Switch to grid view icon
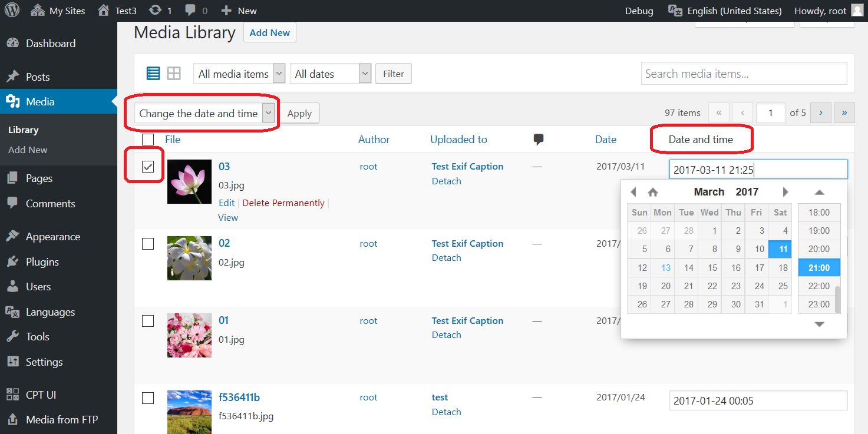The height and width of the screenshot is (434, 868). (x=174, y=74)
